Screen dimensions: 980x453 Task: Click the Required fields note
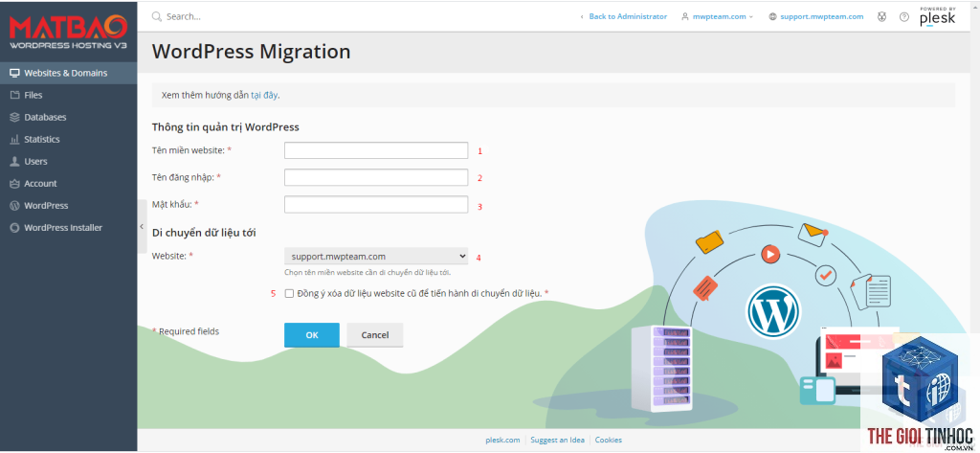pyautogui.click(x=186, y=331)
